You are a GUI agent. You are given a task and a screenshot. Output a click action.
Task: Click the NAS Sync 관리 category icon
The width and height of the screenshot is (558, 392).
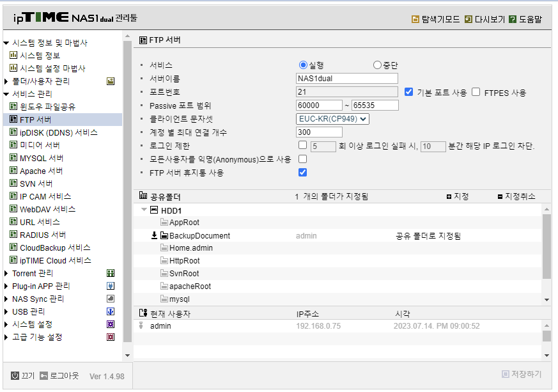(x=111, y=299)
